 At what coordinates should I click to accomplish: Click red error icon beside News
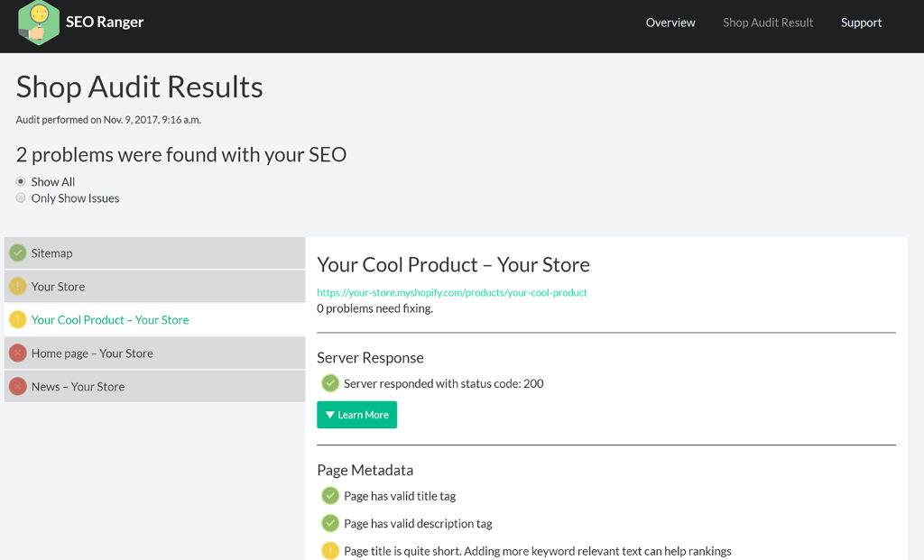coord(18,387)
